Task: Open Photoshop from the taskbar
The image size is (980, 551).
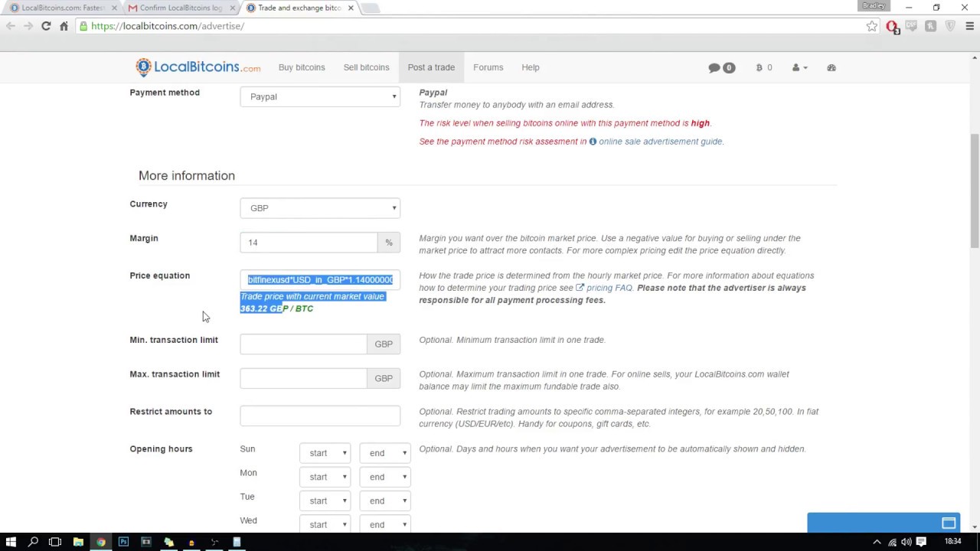Action: [x=123, y=542]
